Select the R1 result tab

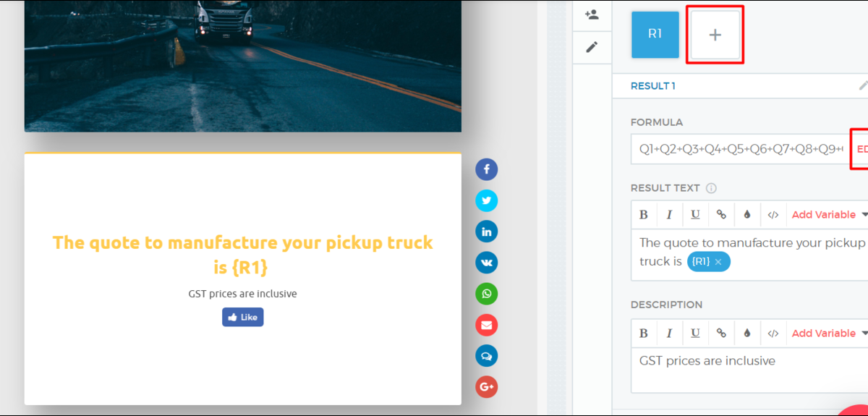tap(655, 34)
